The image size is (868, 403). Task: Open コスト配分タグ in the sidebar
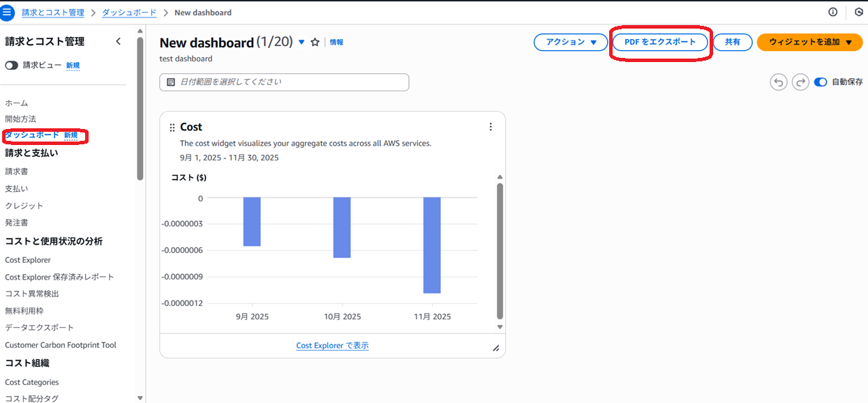click(x=32, y=399)
